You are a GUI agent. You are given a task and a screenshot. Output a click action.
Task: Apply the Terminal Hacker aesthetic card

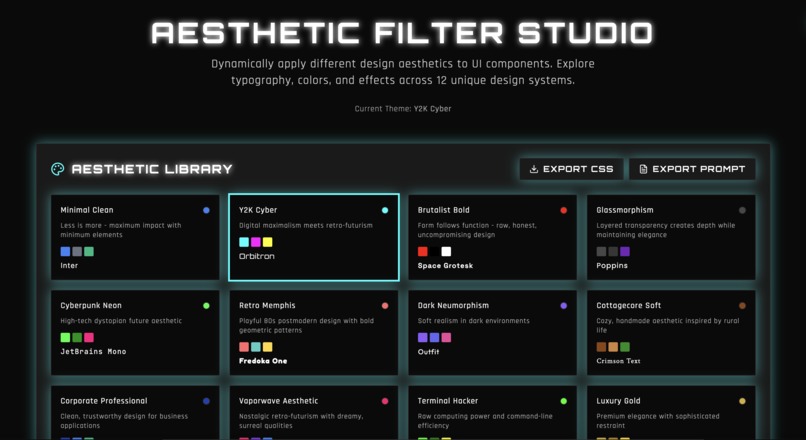click(x=492, y=413)
